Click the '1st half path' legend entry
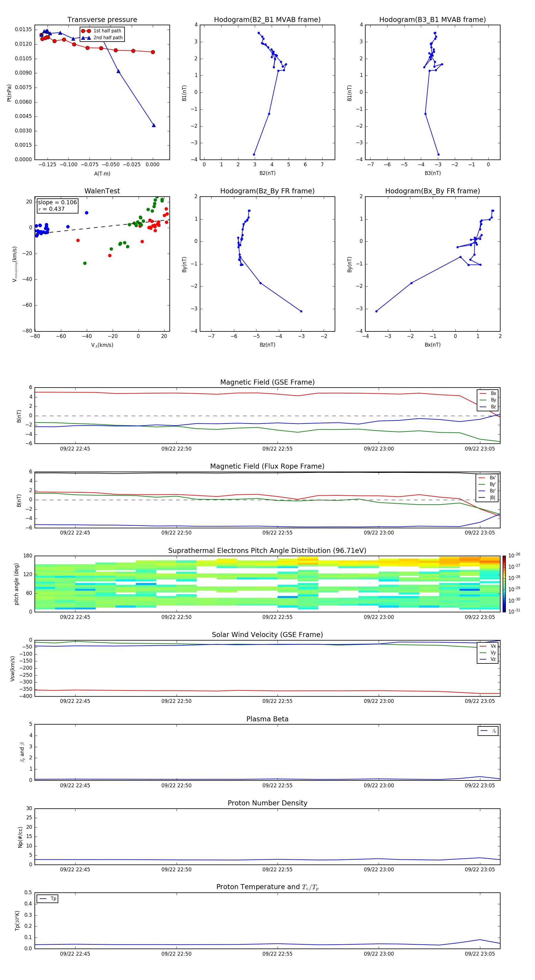 102,31
